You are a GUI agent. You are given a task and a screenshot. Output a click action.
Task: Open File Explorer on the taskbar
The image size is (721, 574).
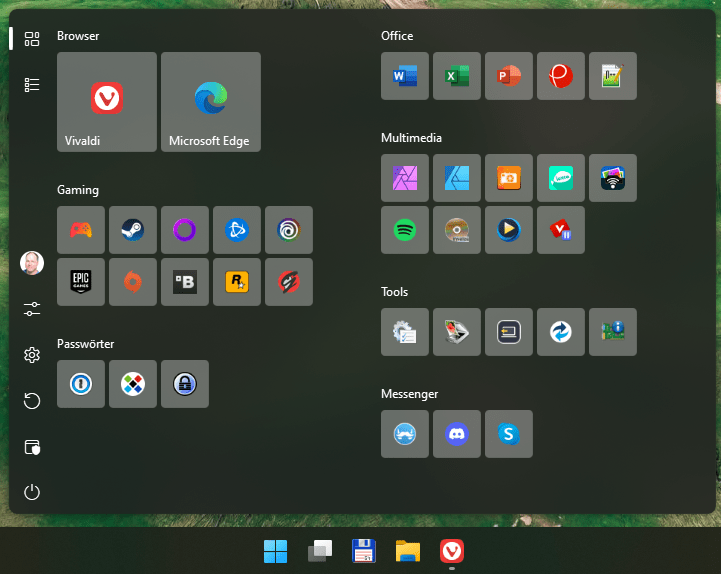[408, 551]
